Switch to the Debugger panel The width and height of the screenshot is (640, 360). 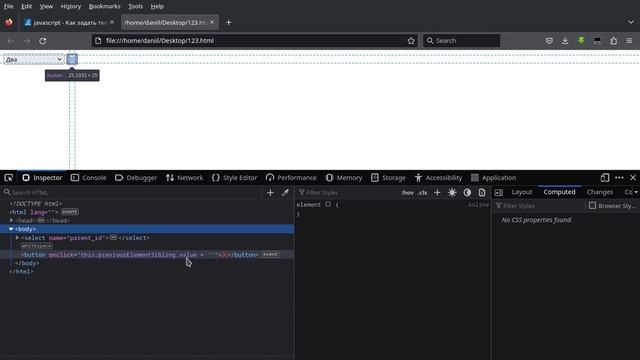[x=136, y=178]
